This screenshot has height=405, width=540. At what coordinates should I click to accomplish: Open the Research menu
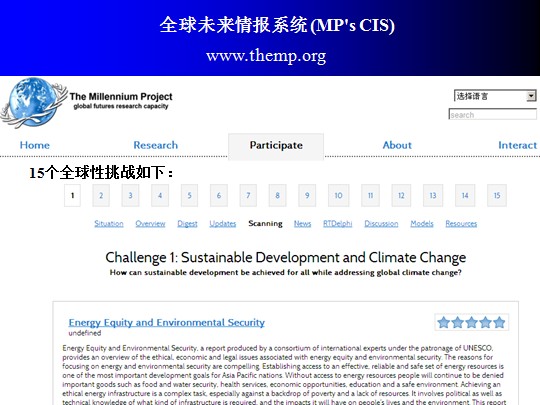156,145
